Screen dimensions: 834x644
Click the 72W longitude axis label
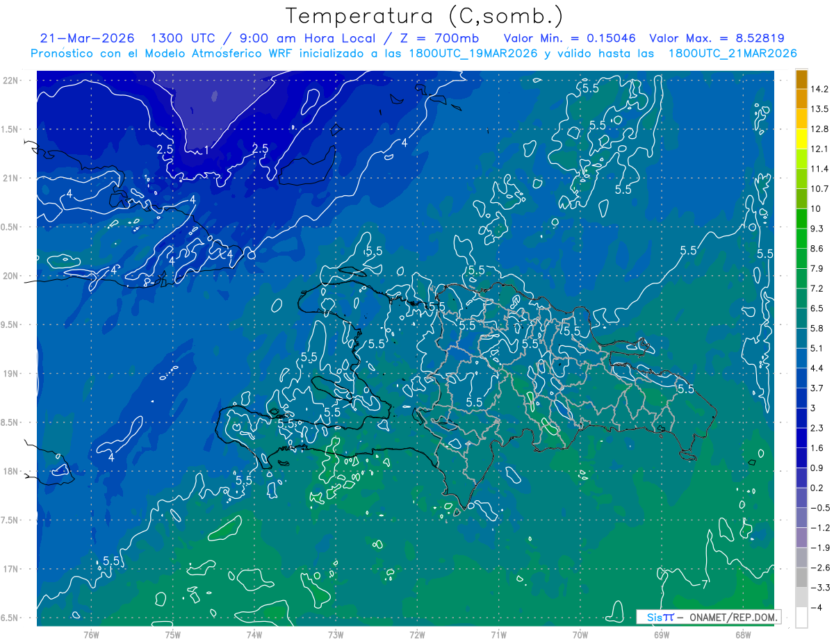click(x=417, y=635)
